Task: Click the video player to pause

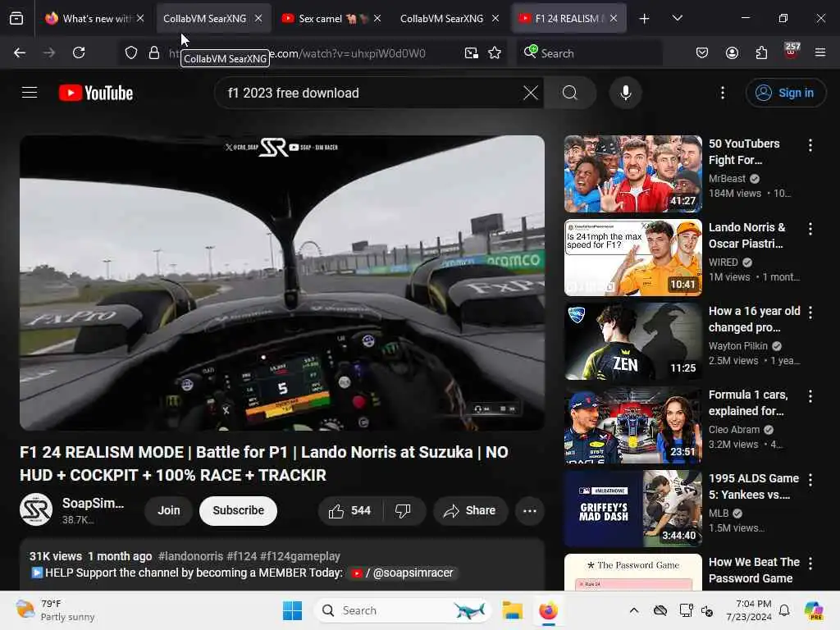Action: click(x=282, y=282)
